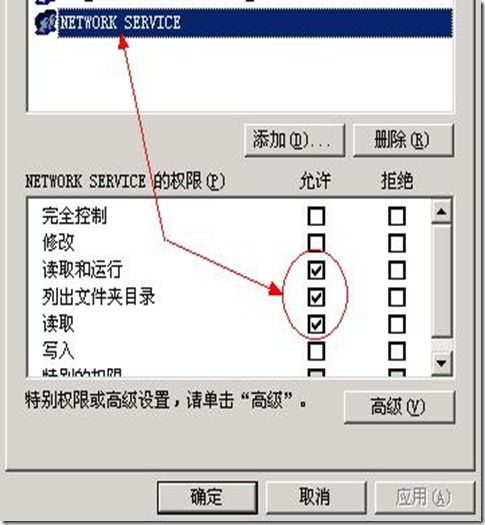Check 修改 deny checkbox
Viewport: 485px width, 525px height.
pyautogui.click(x=397, y=243)
